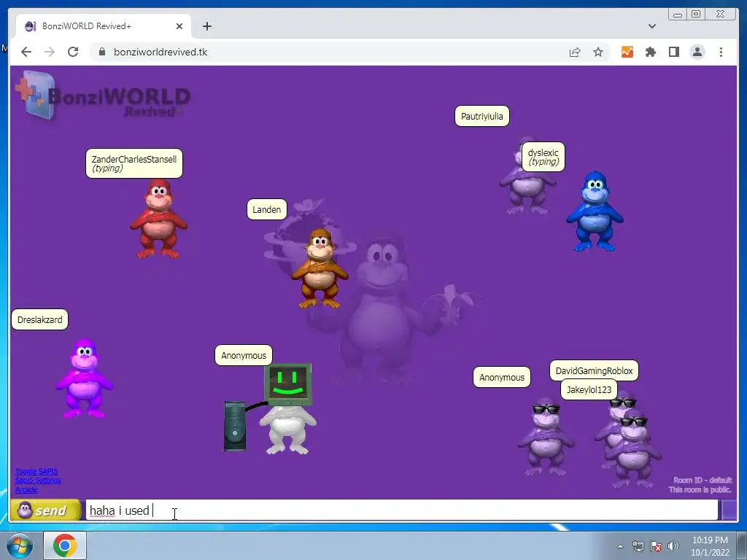Viewport: 747px width, 560px height.
Task: Click the Anonymous bubble near DavidGamingRoblox
Action: click(502, 377)
